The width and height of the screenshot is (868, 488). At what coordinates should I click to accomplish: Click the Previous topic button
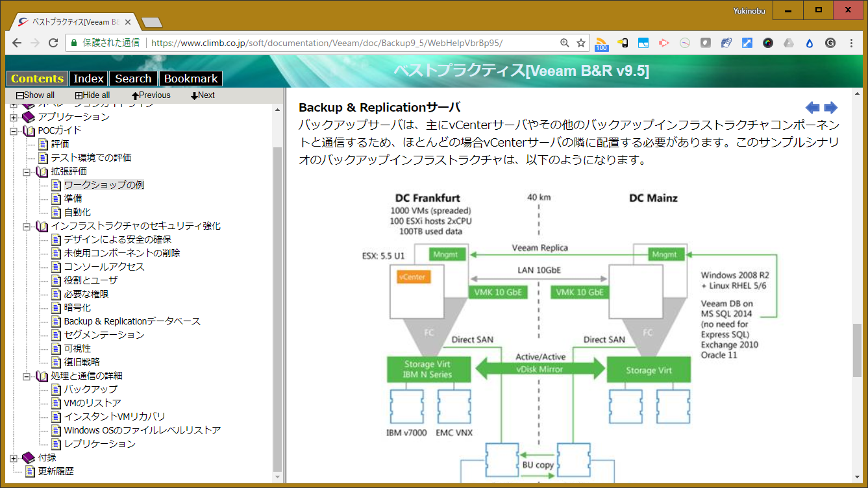(x=151, y=95)
